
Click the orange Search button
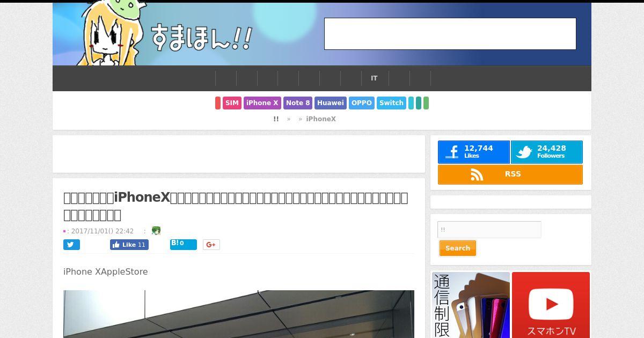(x=458, y=248)
